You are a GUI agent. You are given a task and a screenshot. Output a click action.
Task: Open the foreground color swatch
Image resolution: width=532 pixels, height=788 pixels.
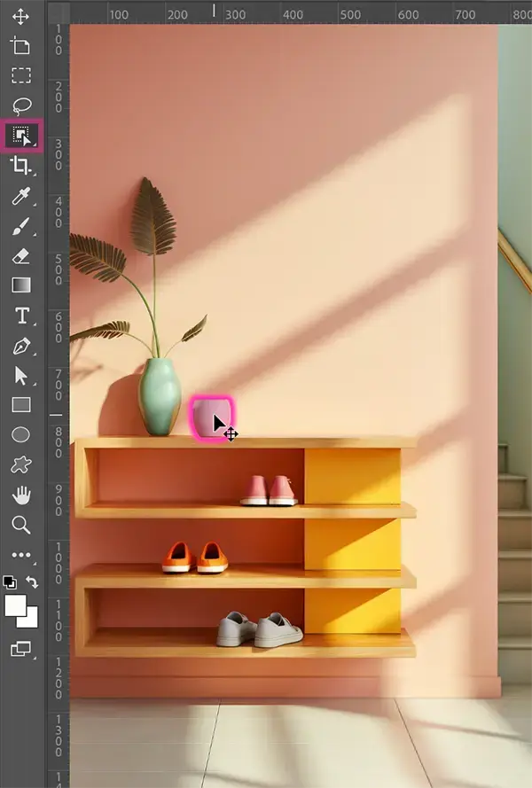15,605
